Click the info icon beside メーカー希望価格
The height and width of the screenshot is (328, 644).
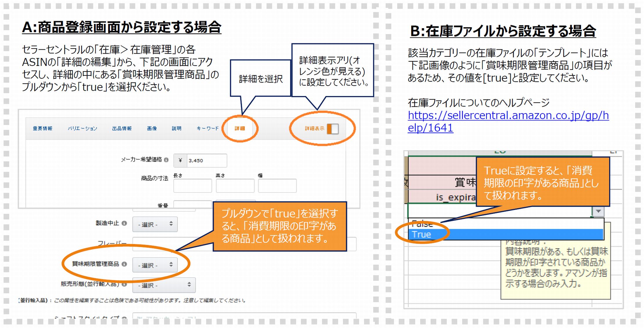tap(166, 160)
